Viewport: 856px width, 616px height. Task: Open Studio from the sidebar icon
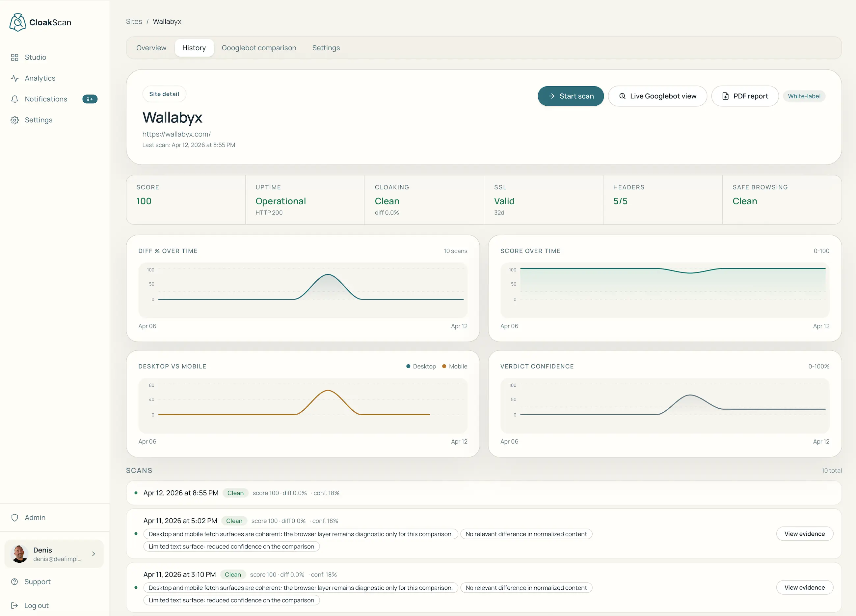[15, 57]
